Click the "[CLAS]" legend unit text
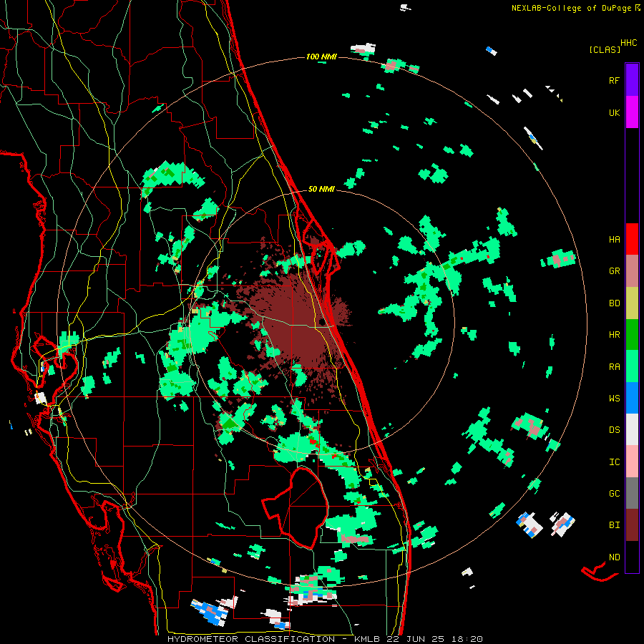Screen dimensions: 644x644 point(605,50)
